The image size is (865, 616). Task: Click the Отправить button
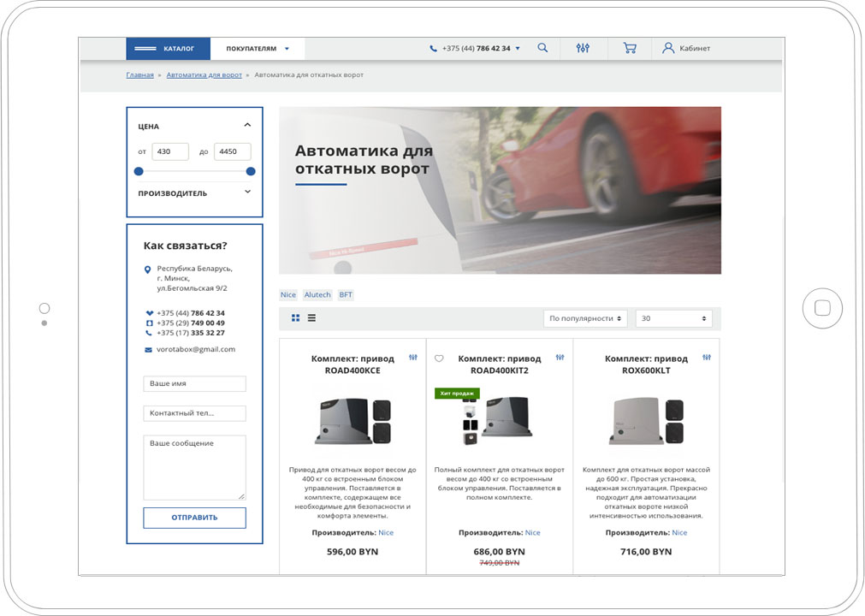click(x=195, y=518)
